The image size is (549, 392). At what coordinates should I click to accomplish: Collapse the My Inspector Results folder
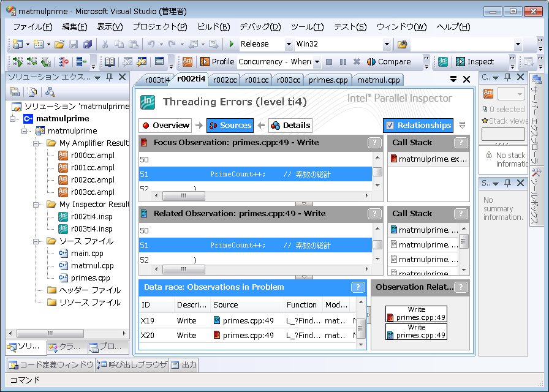[x=36, y=205]
